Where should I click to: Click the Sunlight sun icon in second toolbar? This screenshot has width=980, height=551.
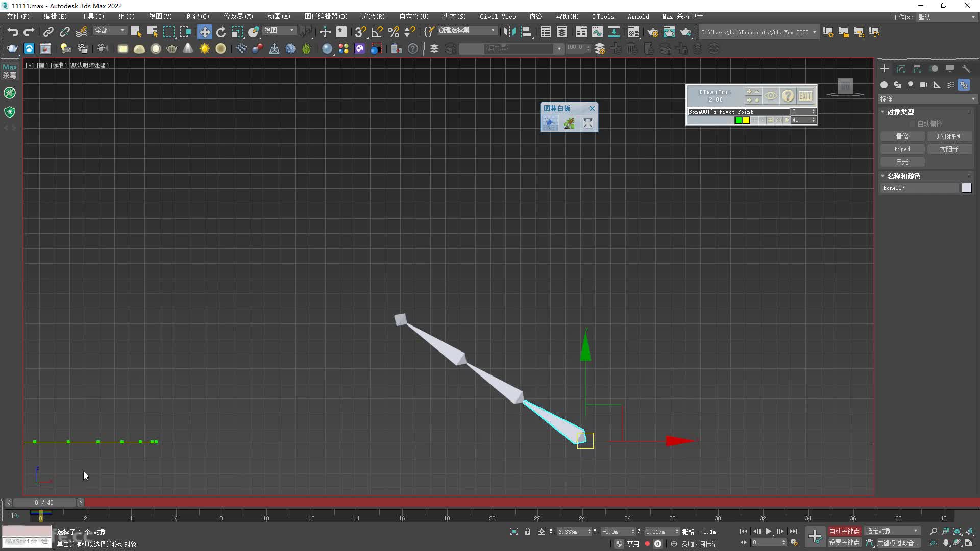[x=205, y=48]
